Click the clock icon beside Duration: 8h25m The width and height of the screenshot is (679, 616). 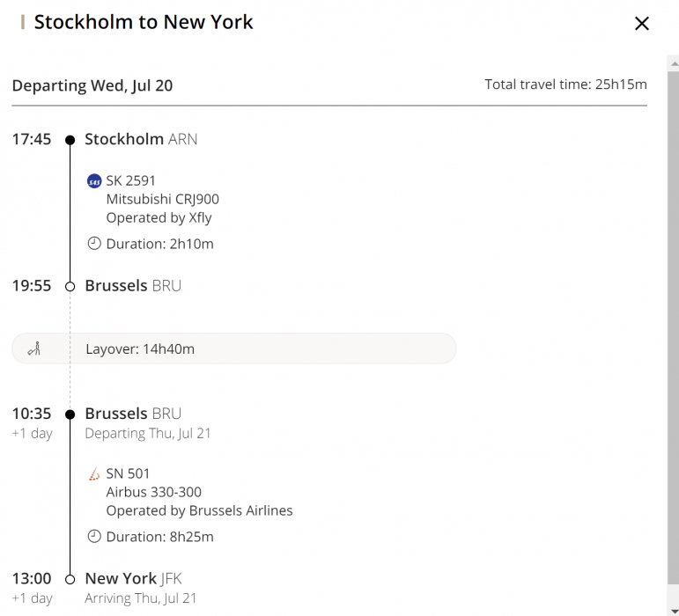pos(94,536)
